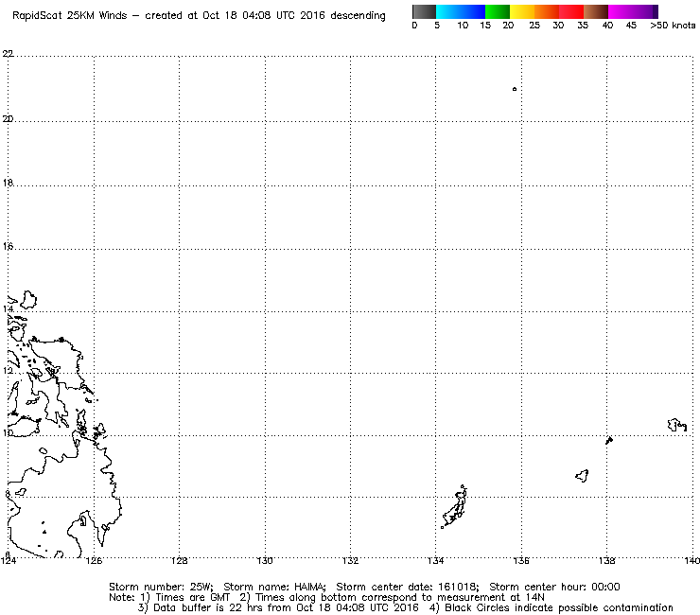The width and height of the screenshot is (700, 615).
Task: Click the atoll outline near 140E 10N
Action: click(677, 425)
